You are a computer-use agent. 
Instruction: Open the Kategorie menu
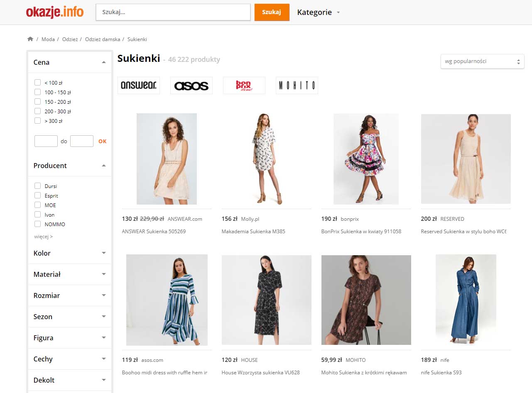point(318,12)
